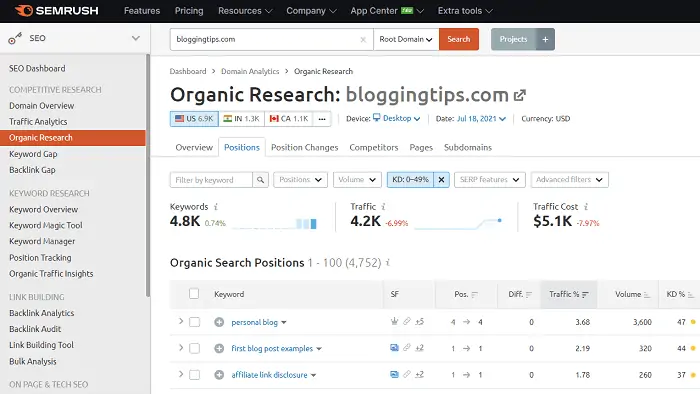Expand the 'personal blog' row
The height and width of the screenshot is (394, 700).
181,321
